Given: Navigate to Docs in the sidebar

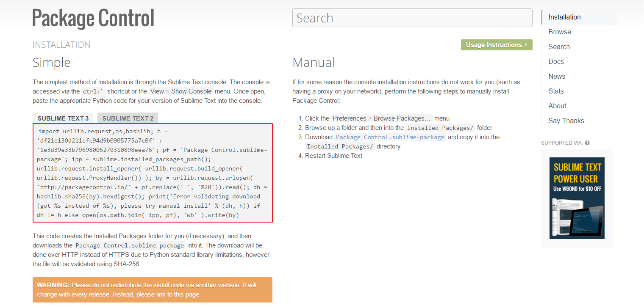Looking at the screenshot, I should (x=556, y=61).
